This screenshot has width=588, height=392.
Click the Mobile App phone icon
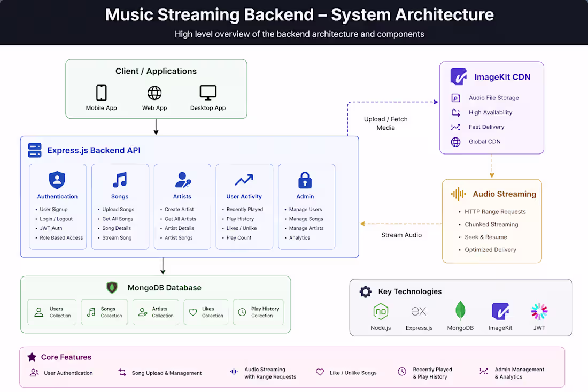[101, 93]
